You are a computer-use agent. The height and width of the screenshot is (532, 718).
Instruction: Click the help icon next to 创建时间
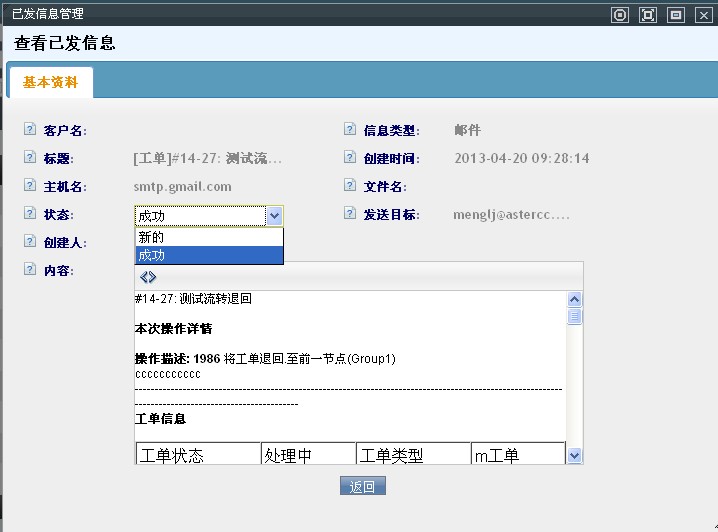pos(350,158)
